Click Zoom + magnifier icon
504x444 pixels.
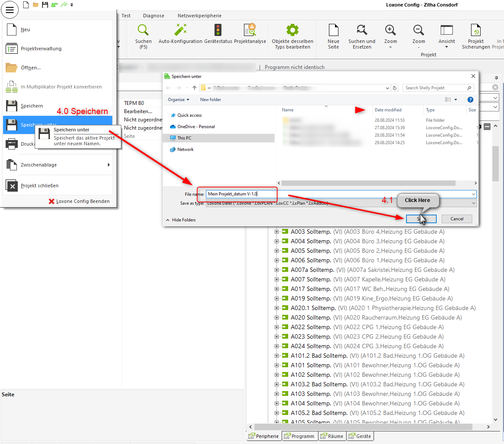point(390,30)
